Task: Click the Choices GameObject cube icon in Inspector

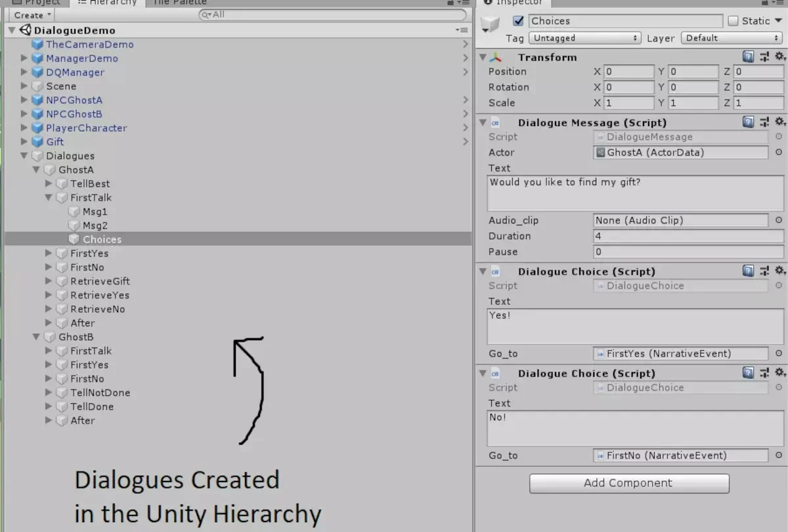Action: [490, 25]
